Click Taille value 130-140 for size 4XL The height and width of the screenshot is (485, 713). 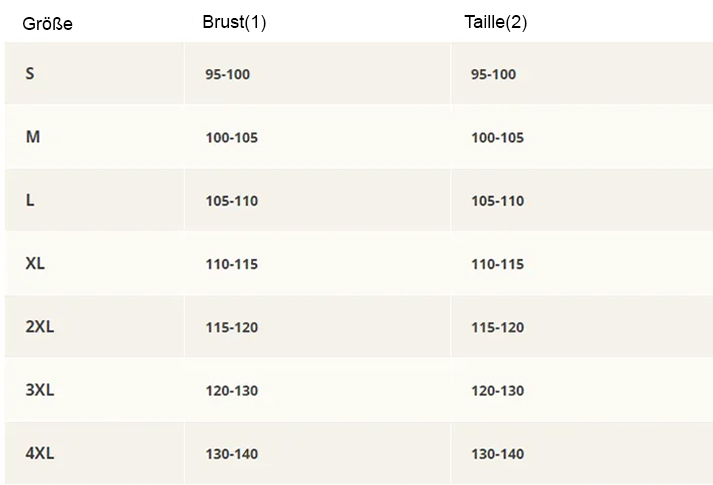pos(497,454)
